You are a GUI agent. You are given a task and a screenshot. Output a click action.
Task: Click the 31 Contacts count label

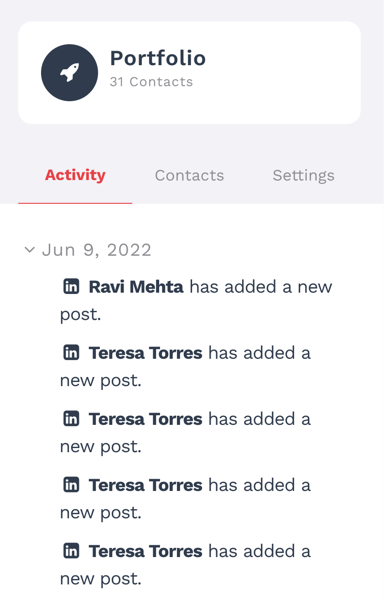click(151, 82)
